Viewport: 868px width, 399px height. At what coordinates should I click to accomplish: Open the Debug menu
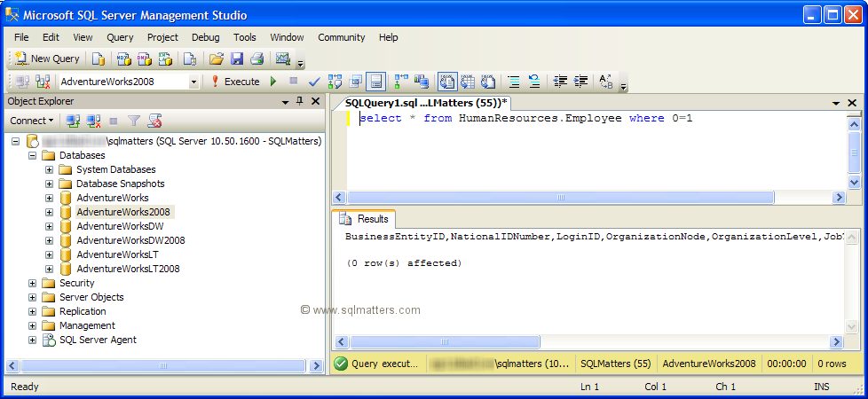pos(205,37)
